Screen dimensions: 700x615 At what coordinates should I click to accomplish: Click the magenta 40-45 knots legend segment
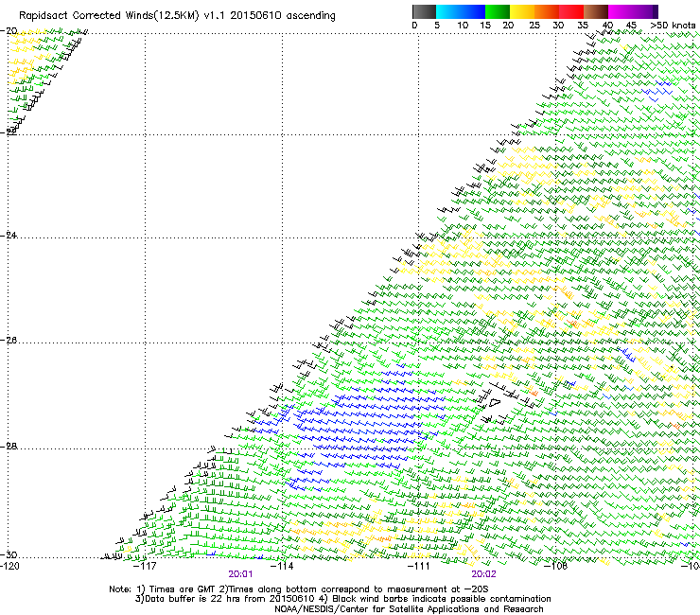coord(621,11)
